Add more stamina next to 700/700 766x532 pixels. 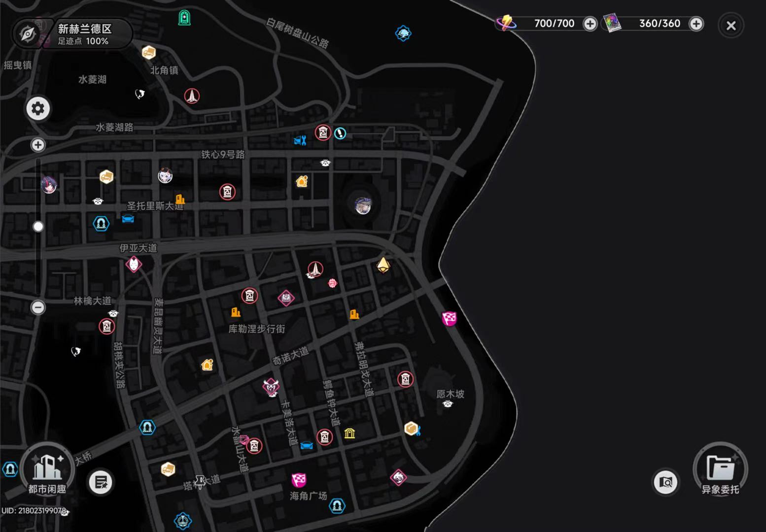click(590, 24)
